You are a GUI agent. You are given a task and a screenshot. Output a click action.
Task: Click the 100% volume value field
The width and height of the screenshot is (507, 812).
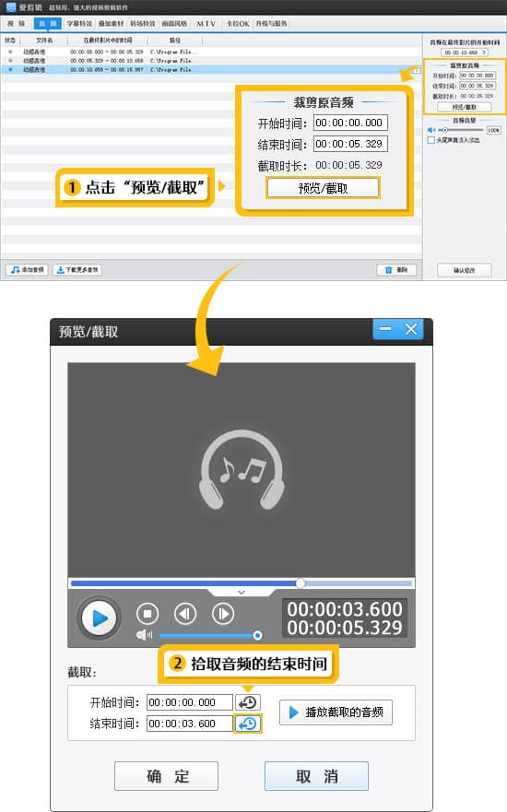[x=493, y=130]
